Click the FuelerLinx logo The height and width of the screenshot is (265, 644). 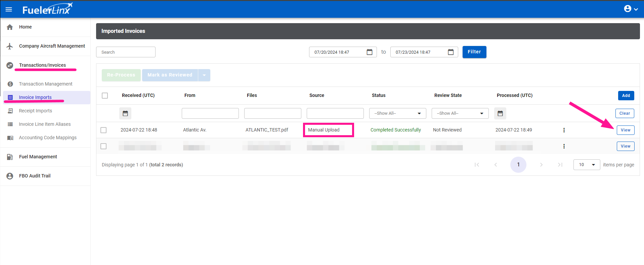[47, 9]
